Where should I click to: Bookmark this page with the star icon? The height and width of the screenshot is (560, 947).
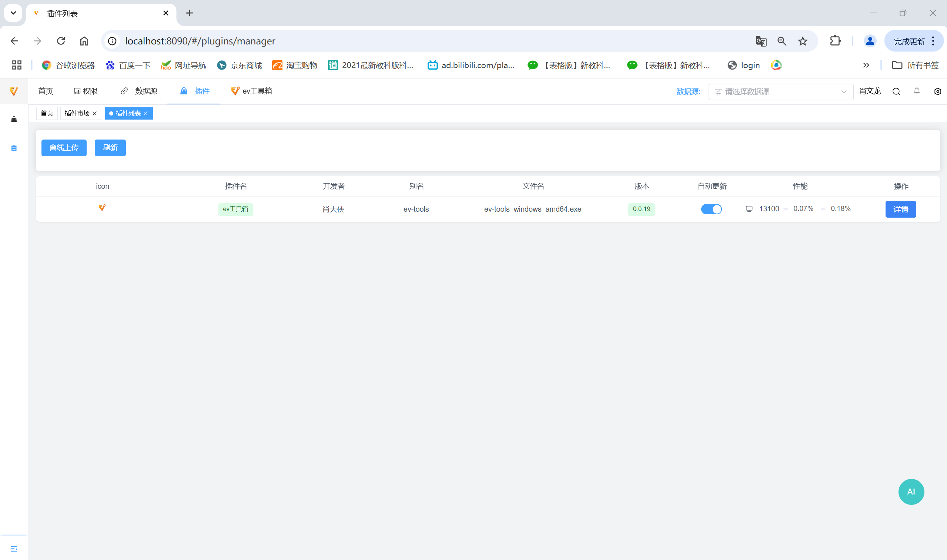click(803, 41)
